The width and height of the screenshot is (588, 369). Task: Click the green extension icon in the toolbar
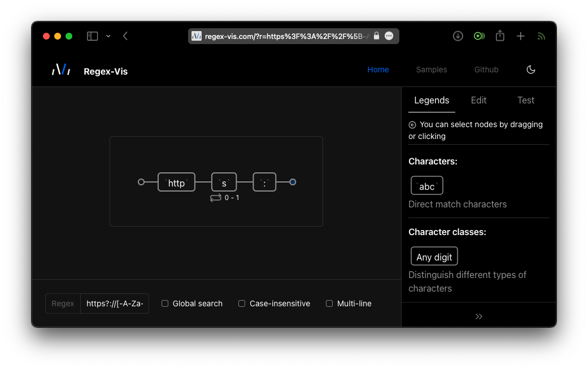point(479,36)
